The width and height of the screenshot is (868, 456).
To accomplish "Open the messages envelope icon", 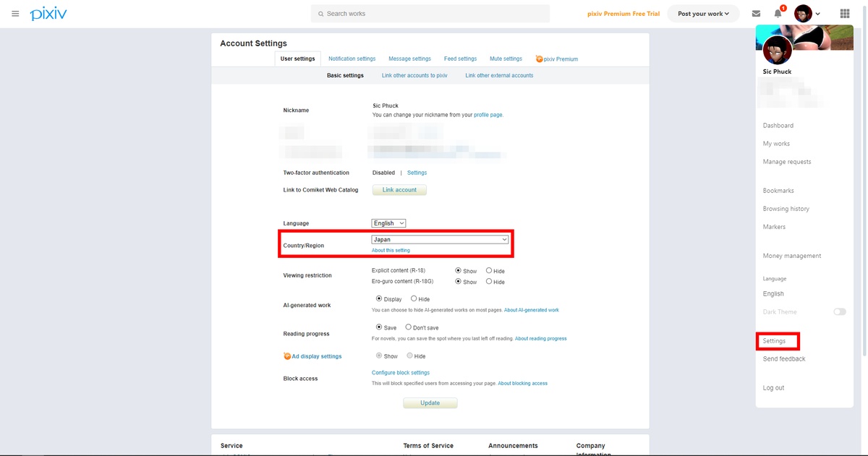I will [x=756, y=14].
